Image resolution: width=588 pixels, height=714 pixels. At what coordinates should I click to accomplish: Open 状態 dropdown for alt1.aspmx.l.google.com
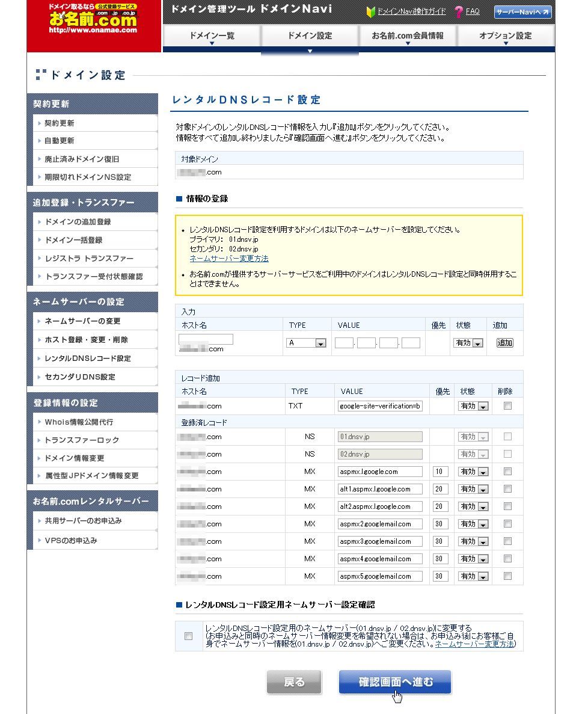point(473,489)
